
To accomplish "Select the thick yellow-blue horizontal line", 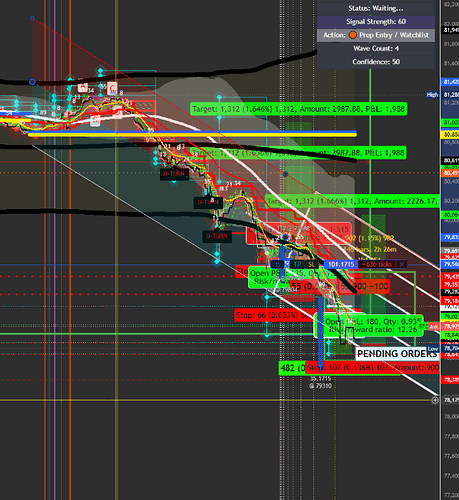I will [x=192, y=134].
